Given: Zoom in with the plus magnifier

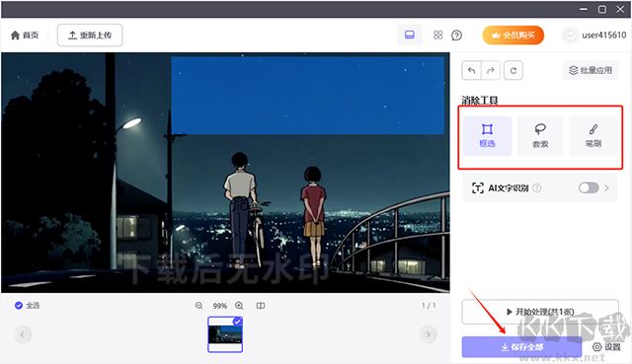Looking at the screenshot, I should [239, 306].
